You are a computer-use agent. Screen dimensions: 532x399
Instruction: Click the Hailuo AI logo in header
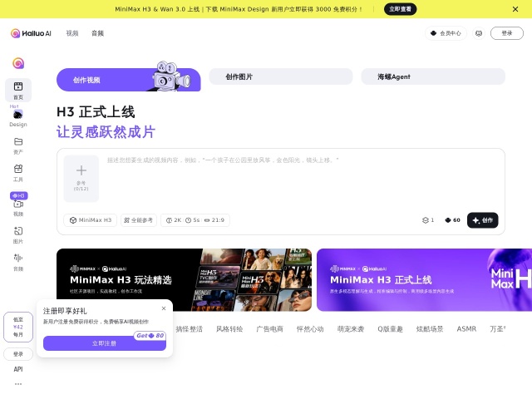[31, 33]
